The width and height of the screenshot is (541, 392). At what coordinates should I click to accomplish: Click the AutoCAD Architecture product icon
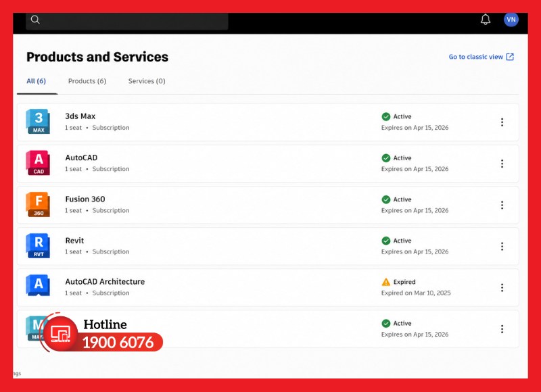pos(38,285)
